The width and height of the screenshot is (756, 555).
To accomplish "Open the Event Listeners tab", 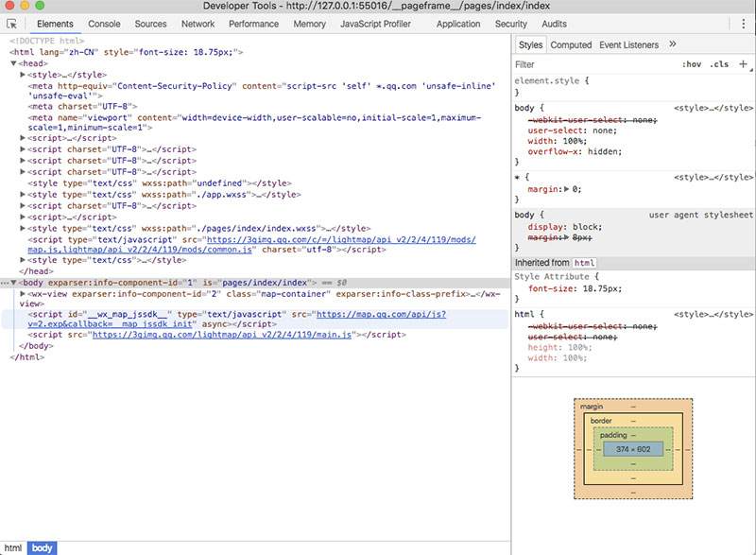I will 628,44.
